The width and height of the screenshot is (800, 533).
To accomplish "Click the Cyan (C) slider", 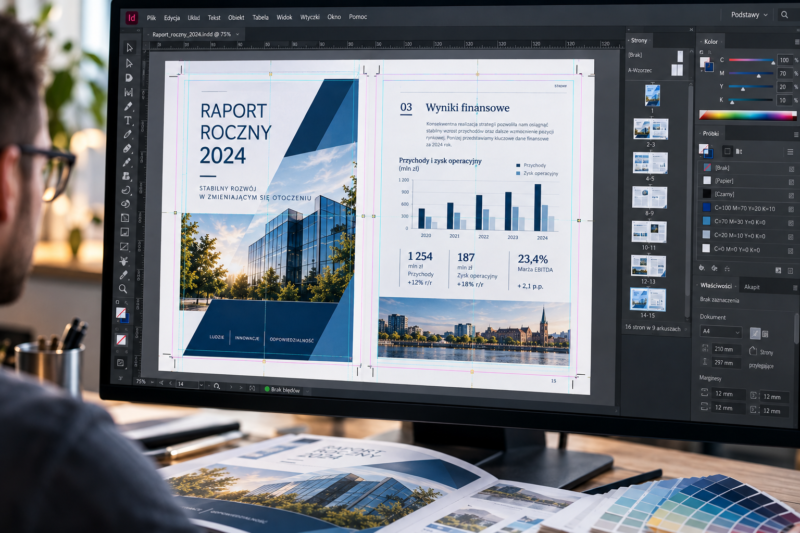I will coord(751,60).
